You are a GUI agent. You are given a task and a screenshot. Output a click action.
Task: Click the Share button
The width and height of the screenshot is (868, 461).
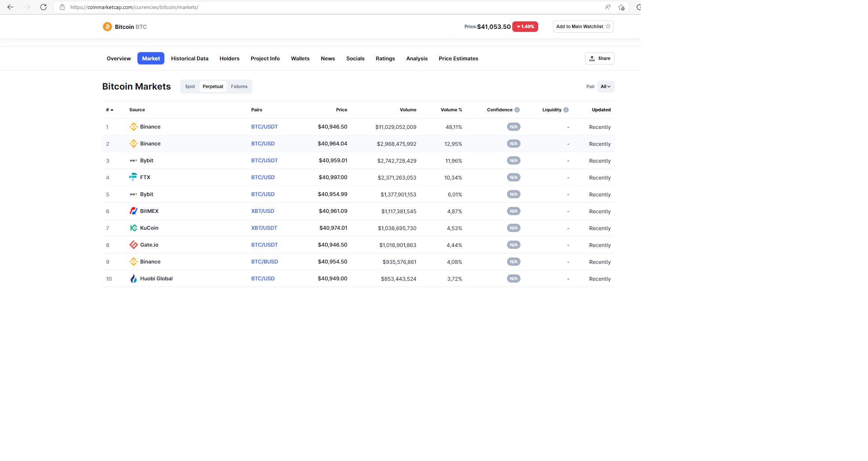tap(600, 58)
